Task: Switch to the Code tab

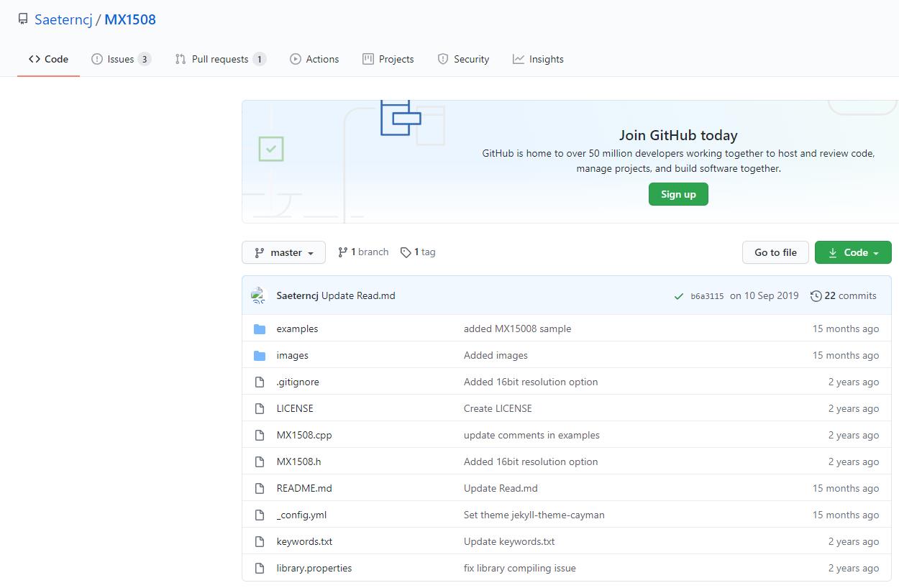Action: (48, 59)
